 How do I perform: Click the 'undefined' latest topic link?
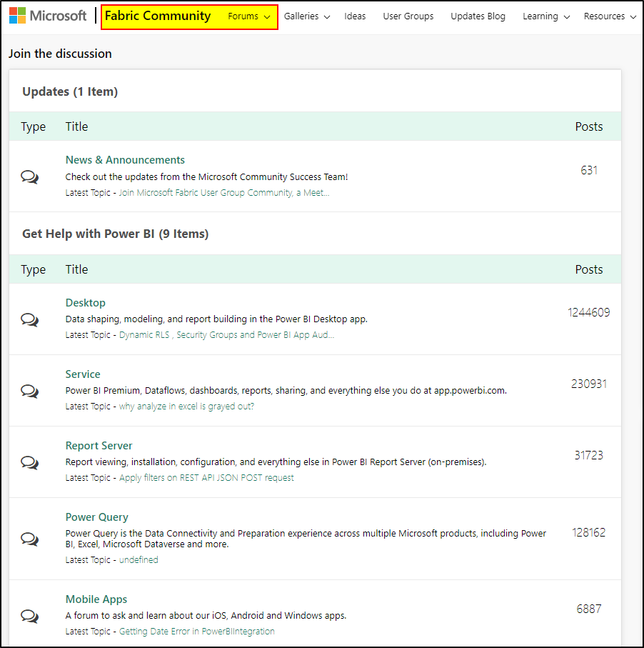139,560
